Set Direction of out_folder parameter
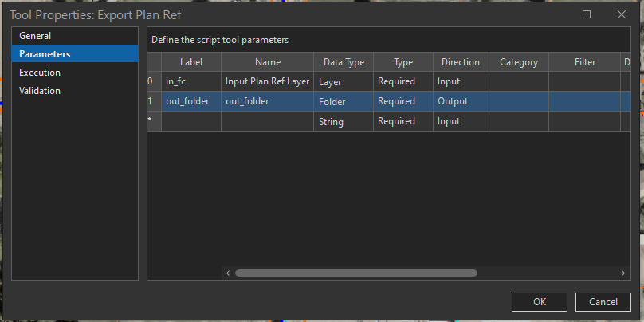 [460, 101]
